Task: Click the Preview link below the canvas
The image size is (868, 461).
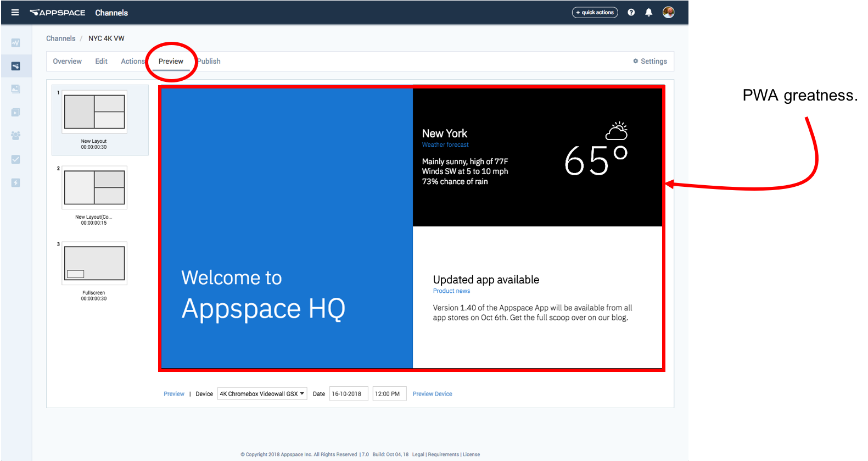Action: coord(174,394)
